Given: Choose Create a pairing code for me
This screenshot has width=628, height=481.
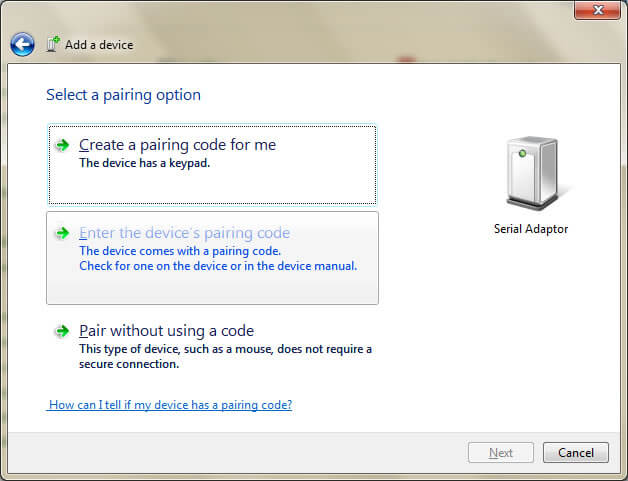Looking at the screenshot, I should (x=212, y=165).
